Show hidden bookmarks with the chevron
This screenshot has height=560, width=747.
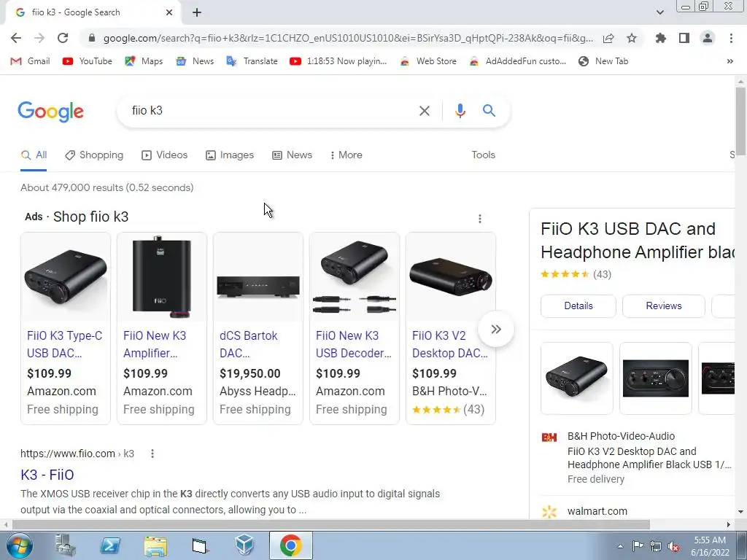coord(729,61)
